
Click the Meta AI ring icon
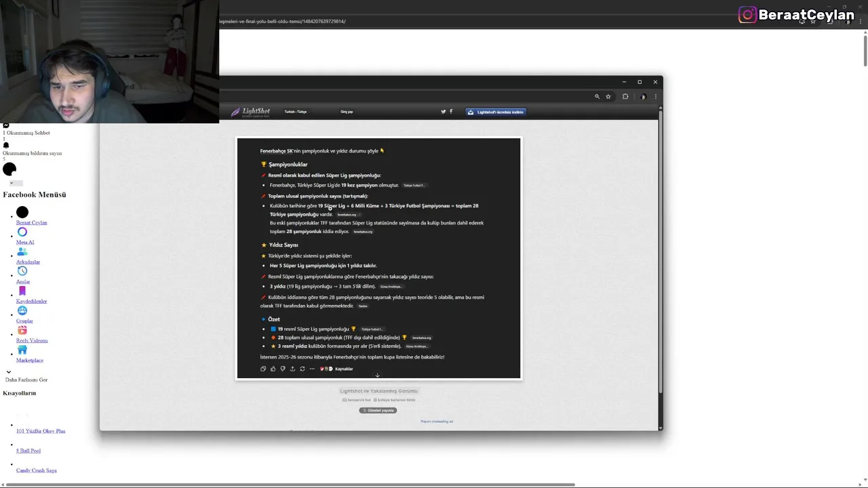tap(22, 232)
